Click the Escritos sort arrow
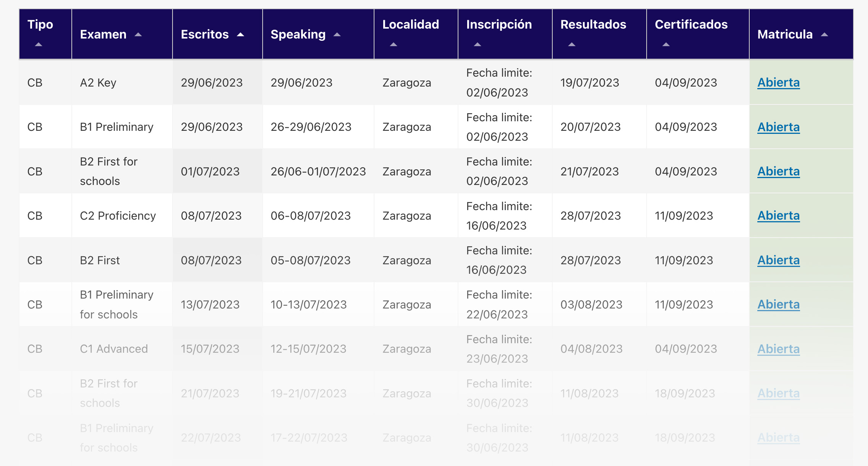Screen dimensions: 868x466 point(240,35)
